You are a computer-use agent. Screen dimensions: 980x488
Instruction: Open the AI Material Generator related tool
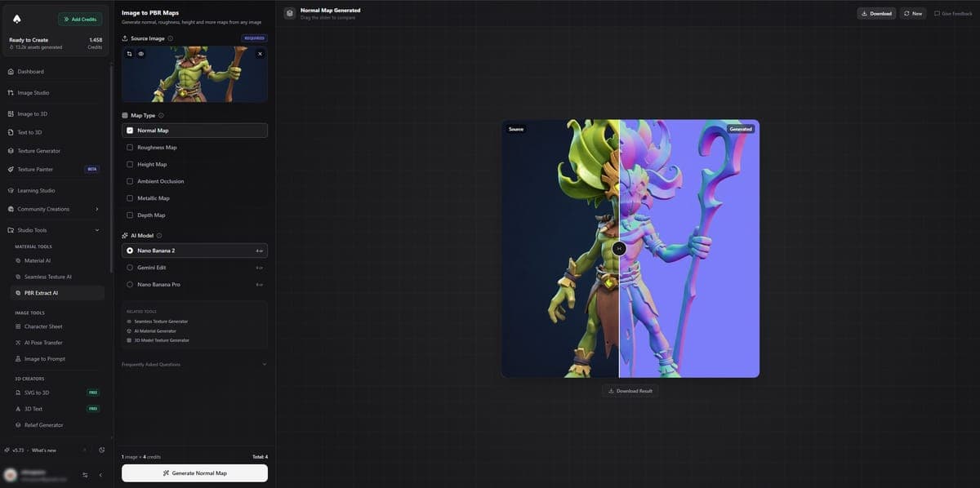tap(151, 331)
